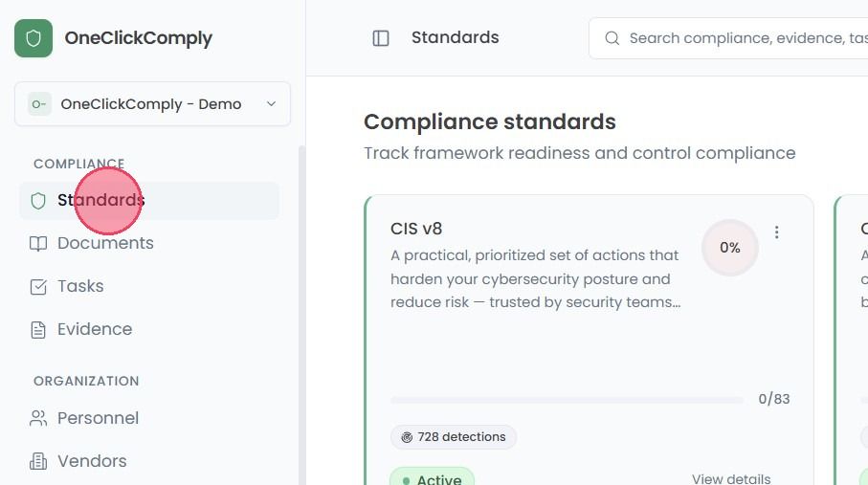The image size is (868, 485).
Task: Click the sidebar vertical scrollbar
Action: tap(301, 315)
